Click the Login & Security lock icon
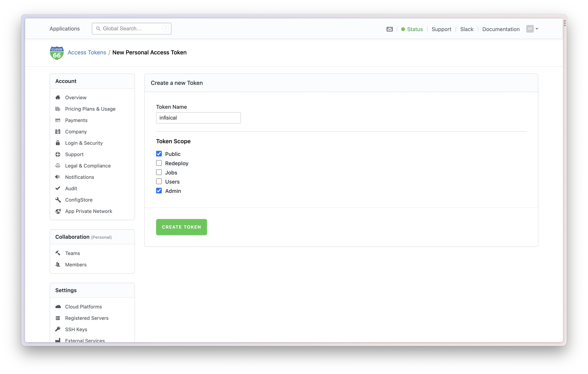 [58, 143]
